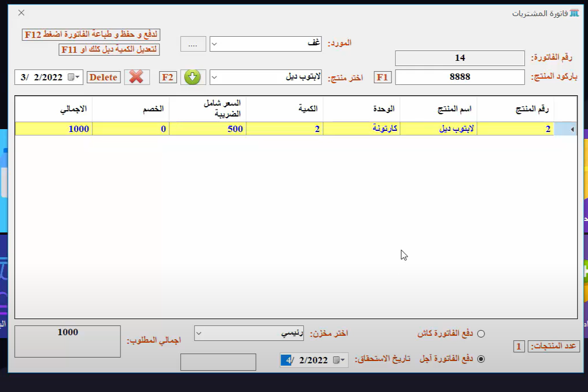Close the purchase invoice window
The height and width of the screenshot is (392, 588).
tap(21, 13)
